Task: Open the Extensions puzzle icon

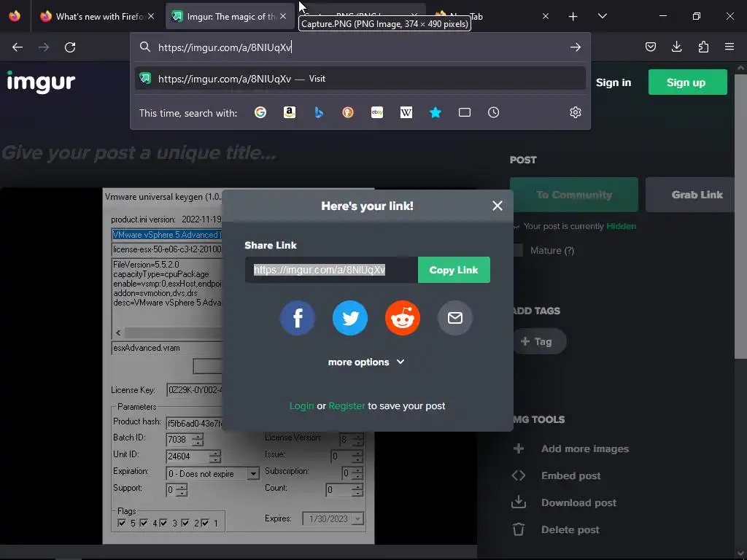Action: pos(703,47)
